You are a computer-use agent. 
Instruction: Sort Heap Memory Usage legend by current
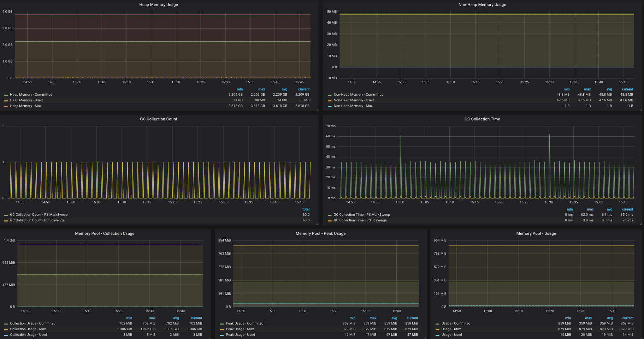[304, 89]
